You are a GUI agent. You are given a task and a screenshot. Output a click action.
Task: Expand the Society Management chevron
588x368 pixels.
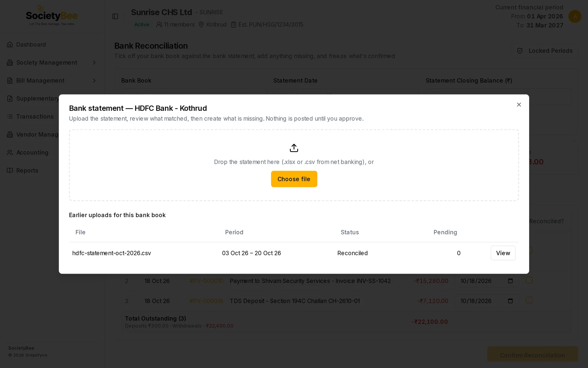coord(94,63)
